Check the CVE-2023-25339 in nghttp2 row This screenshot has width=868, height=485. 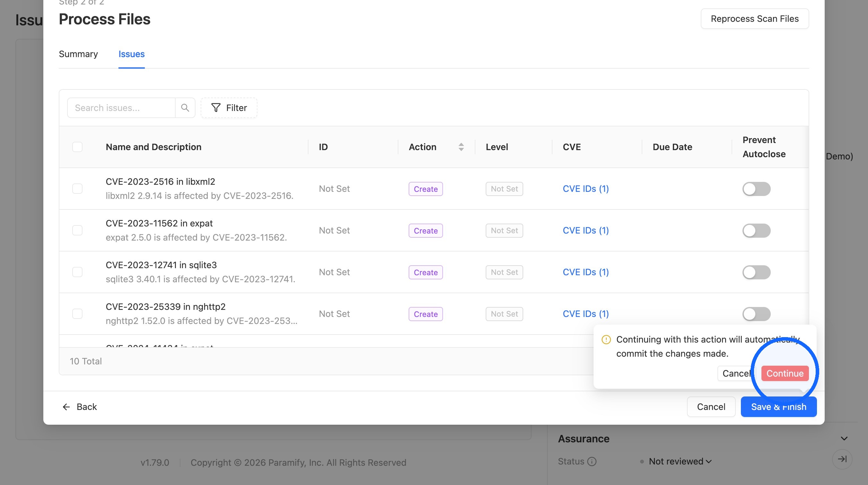pos(77,314)
